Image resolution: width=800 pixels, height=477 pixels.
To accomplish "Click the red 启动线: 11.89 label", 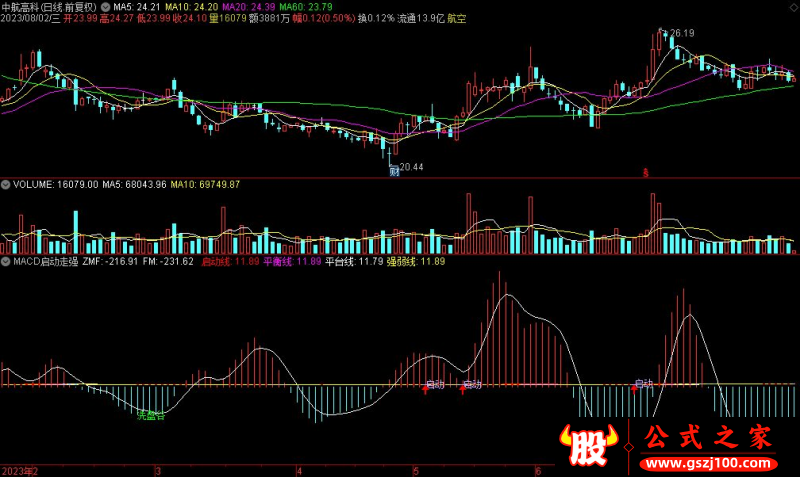I will pos(230,262).
